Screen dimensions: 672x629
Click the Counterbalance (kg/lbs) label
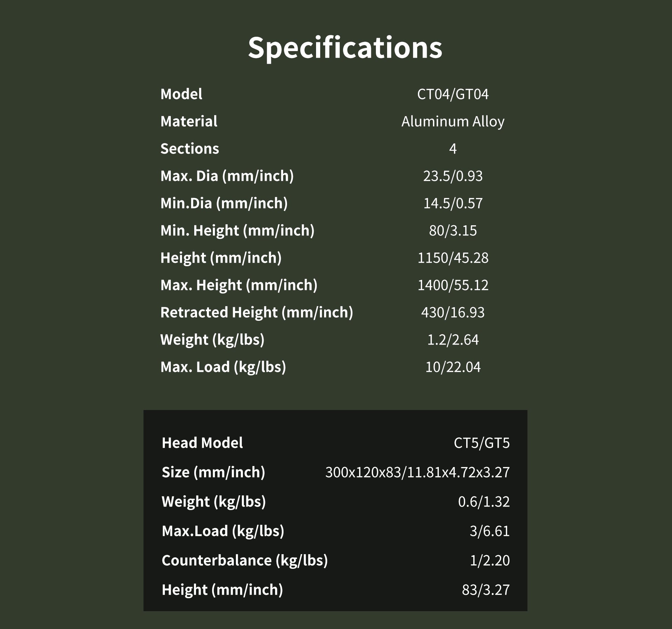[245, 560]
